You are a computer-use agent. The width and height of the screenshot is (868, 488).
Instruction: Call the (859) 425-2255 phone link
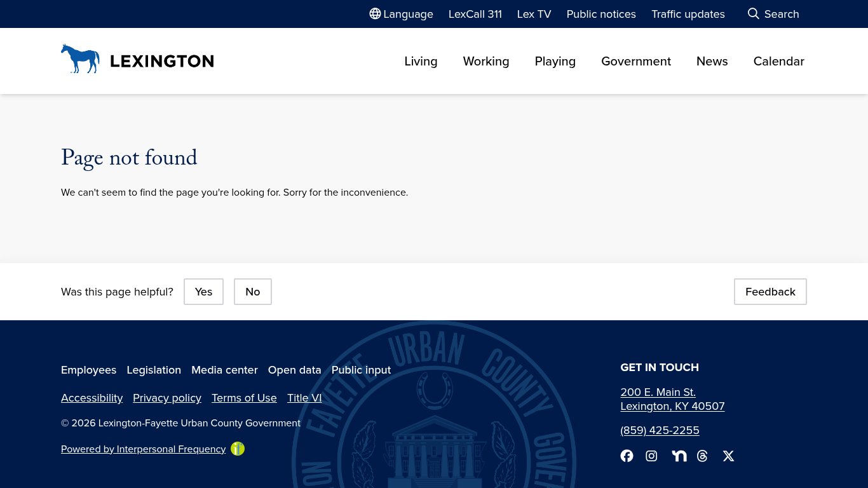(x=660, y=430)
